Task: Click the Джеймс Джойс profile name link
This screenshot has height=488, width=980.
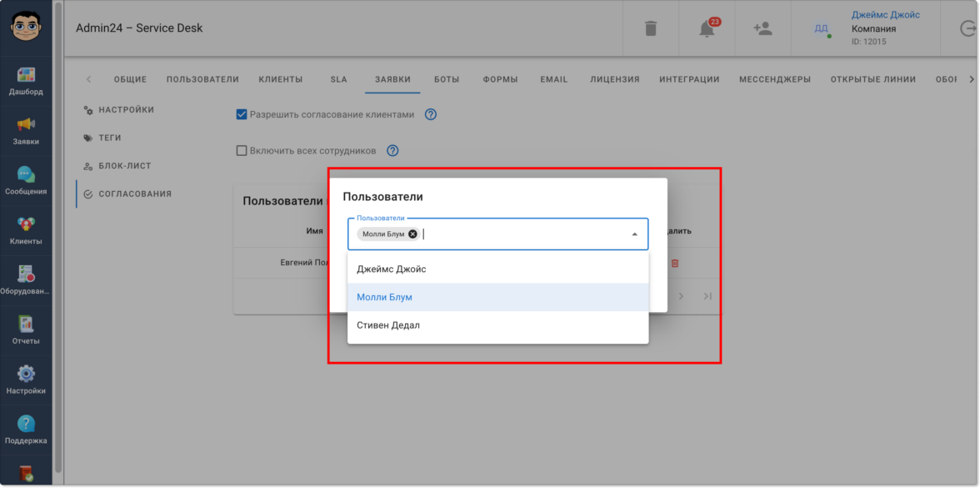Action: [x=885, y=15]
